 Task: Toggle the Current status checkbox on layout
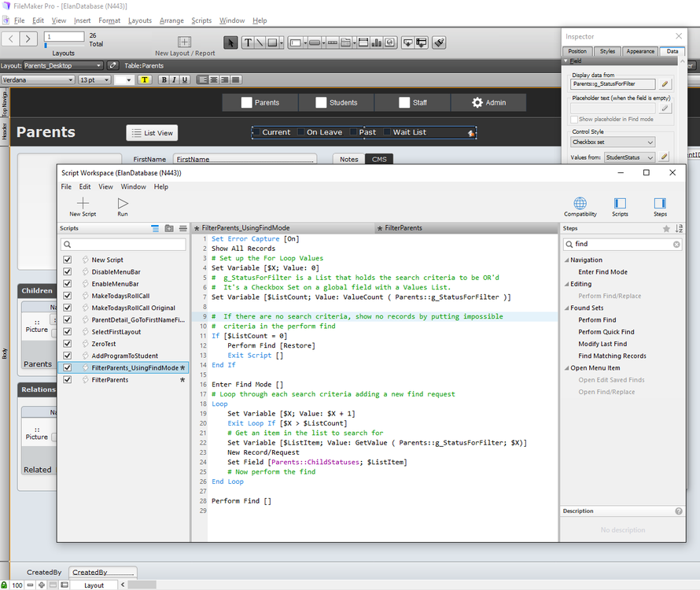tap(256, 132)
